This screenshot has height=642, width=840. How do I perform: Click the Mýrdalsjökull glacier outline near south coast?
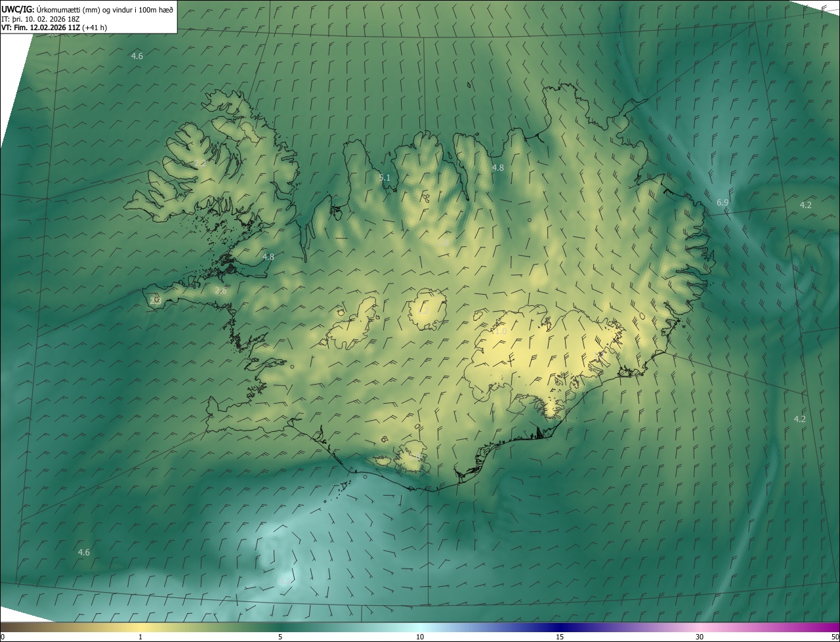412,458
